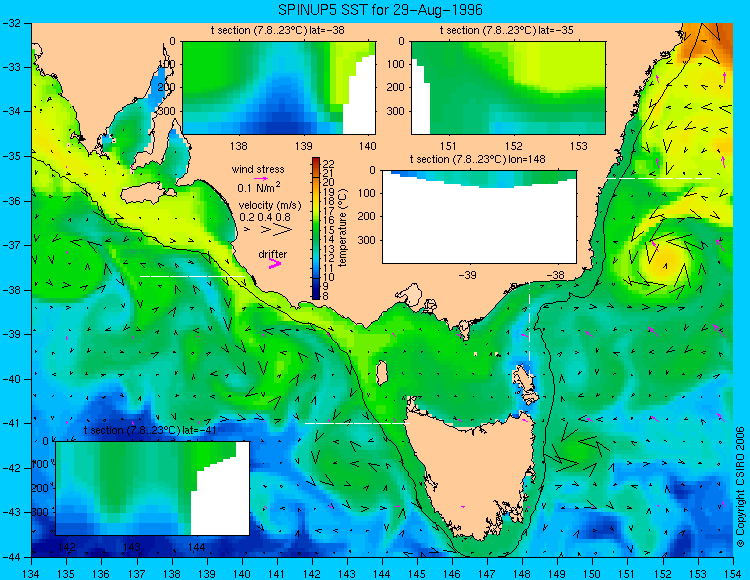Click the "© Copyright CSIRO 2006" vertical text
This screenshot has height=580, width=750.
point(740,487)
